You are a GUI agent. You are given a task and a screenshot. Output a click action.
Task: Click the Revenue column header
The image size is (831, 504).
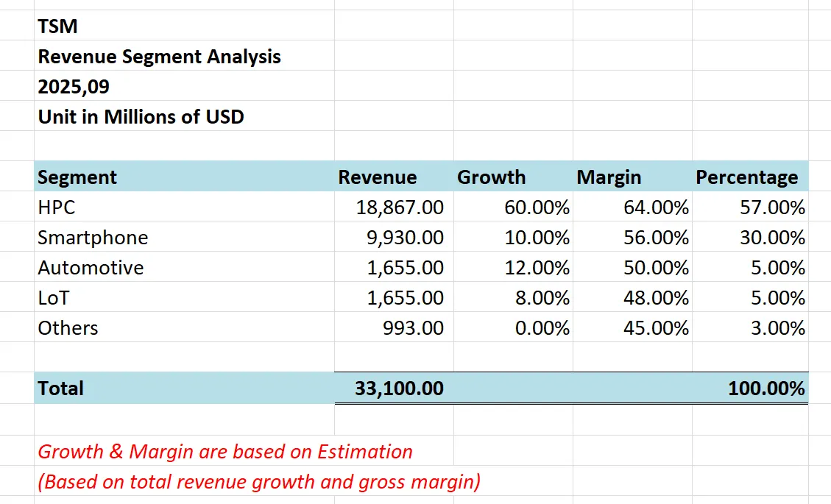(377, 177)
